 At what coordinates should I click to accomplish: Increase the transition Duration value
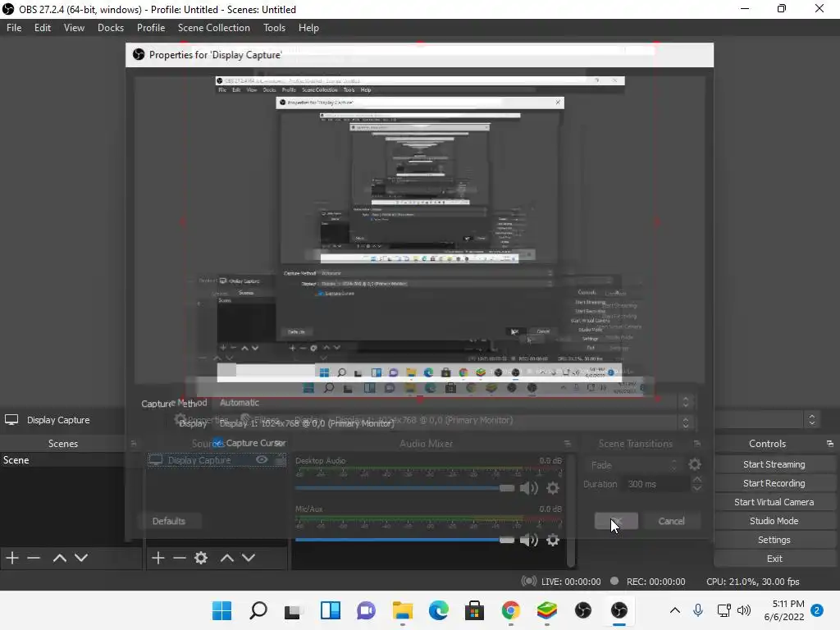tap(697, 479)
